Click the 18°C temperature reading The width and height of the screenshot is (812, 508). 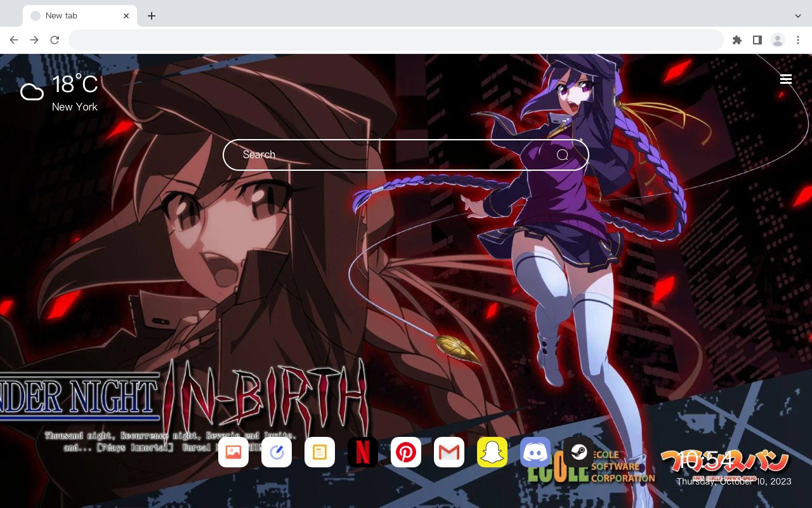tap(75, 84)
